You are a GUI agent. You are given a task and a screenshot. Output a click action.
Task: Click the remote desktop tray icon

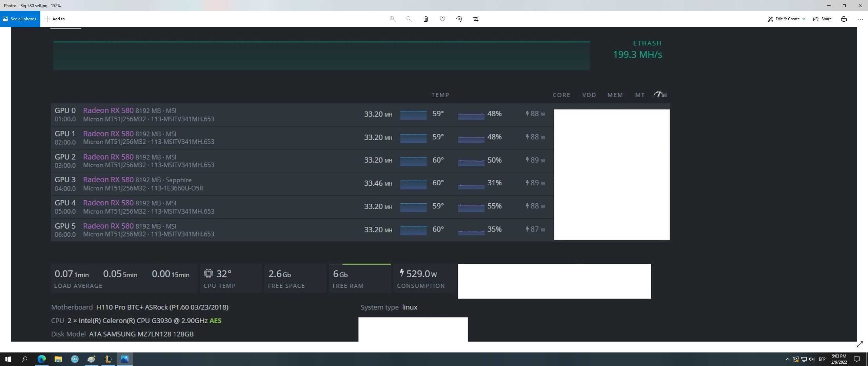(x=795, y=359)
